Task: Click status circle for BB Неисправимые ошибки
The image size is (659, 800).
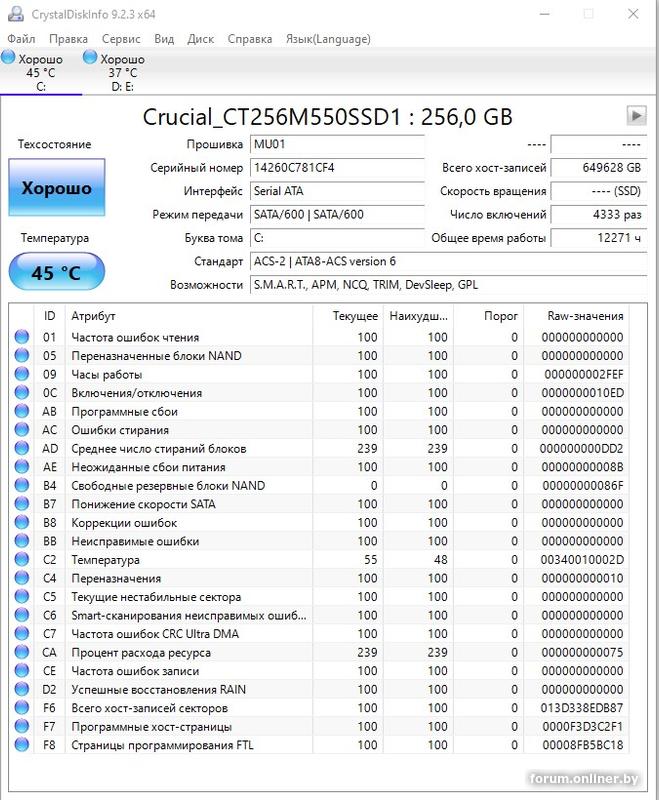Action: tap(22, 541)
